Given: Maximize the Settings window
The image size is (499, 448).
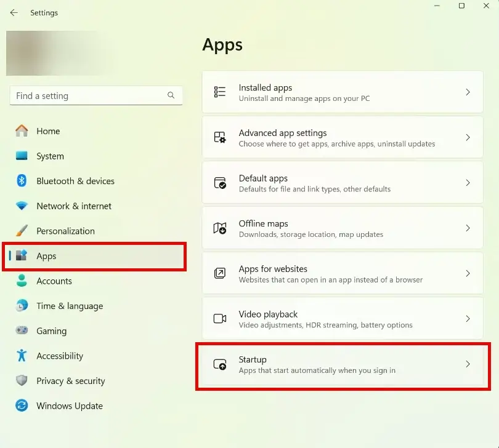Looking at the screenshot, I should pyautogui.click(x=461, y=6).
